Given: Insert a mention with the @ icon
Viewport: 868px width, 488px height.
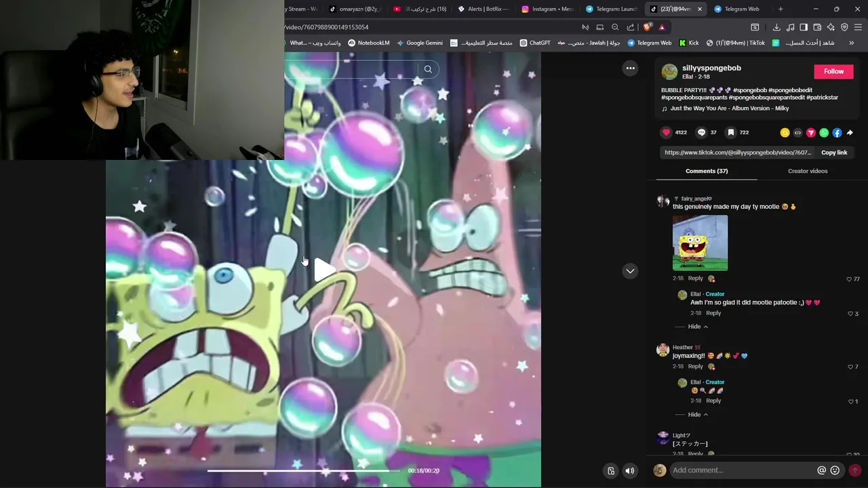Looking at the screenshot, I should click(821, 470).
